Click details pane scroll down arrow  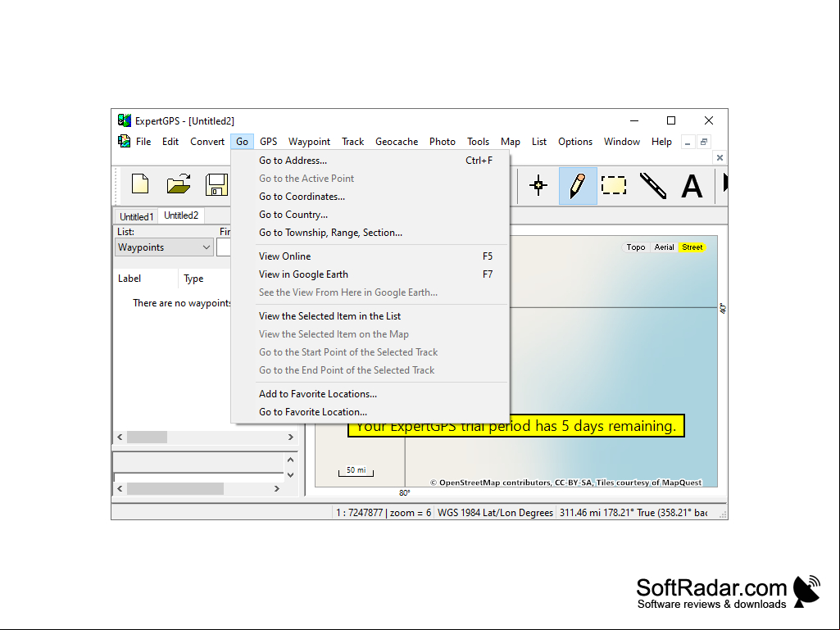click(290, 474)
